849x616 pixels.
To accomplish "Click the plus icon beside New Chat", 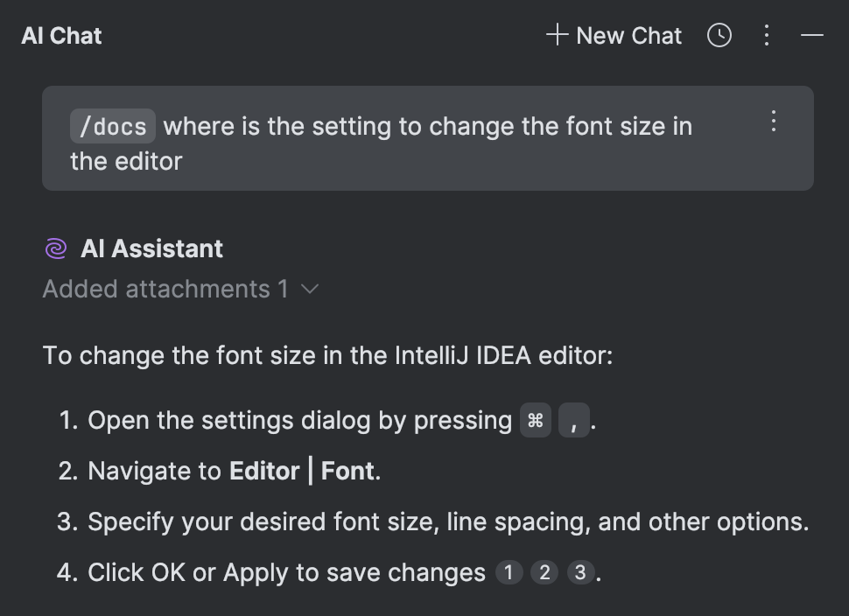I will coord(555,35).
